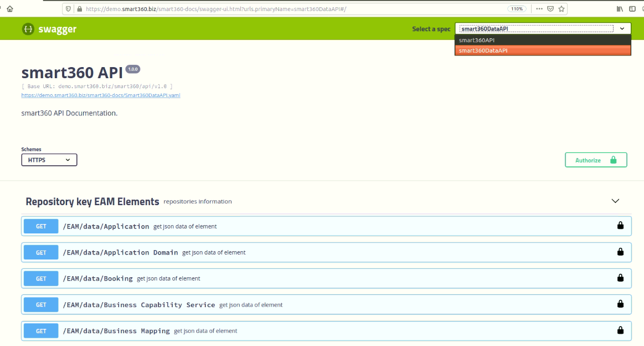The width and height of the screenshot is (644, 346).
Task: Collapse the Repository key EAM Elements section
Action: (615, 201)
